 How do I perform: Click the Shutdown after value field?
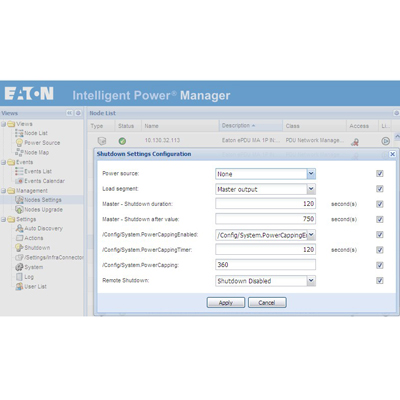[265, 219]
